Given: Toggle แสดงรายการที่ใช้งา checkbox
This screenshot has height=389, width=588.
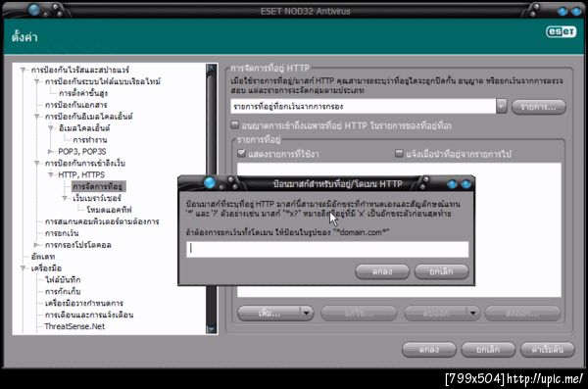Looking at the screenshot, I should point(242,153).
